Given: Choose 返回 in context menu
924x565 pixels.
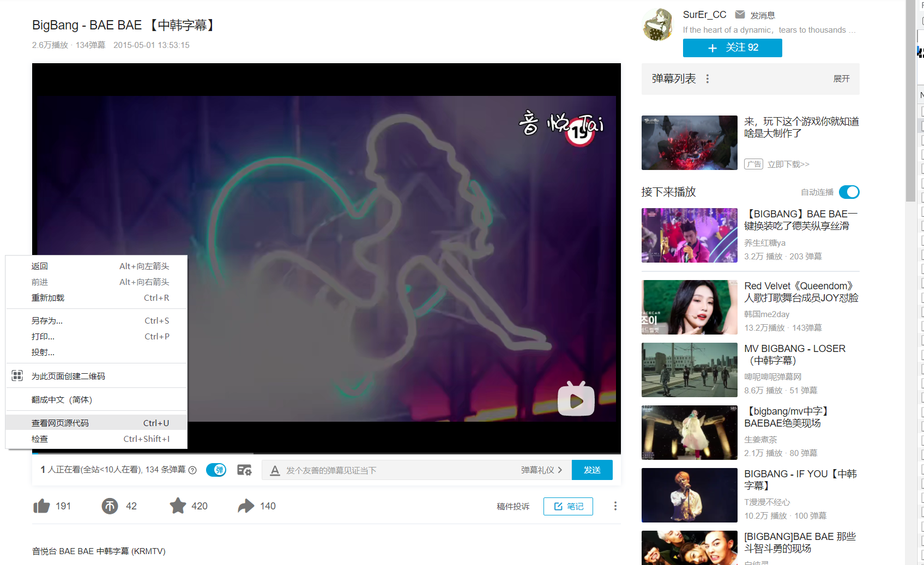Looking at the screenshot, I should pyautogui.click(x=96, y=266).
